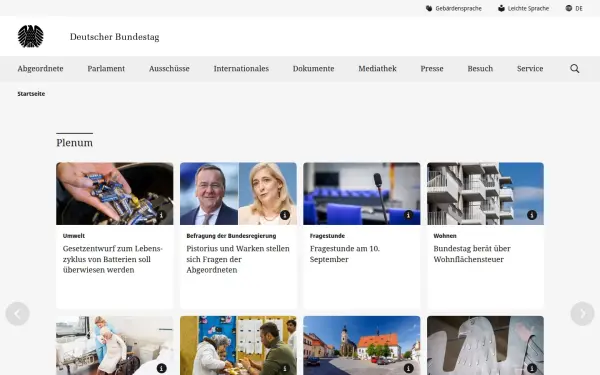Click the Fragestunde category label
The height and width of the screenshot is (375, 600).
click(327, 236)
